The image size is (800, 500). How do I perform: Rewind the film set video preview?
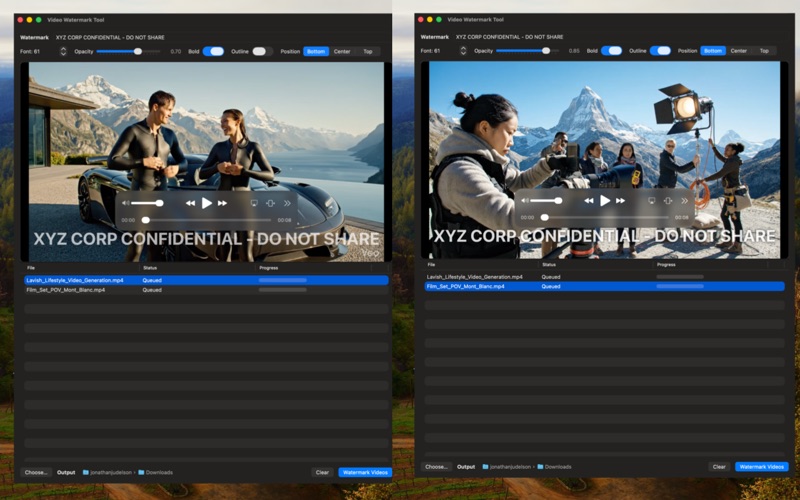[x=589, y=201]
